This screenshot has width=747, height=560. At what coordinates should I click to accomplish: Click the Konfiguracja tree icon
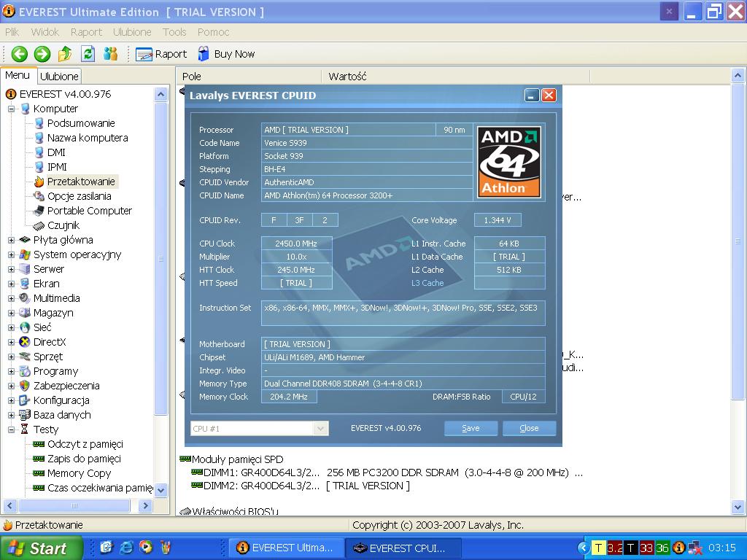(x=24, y=400)
